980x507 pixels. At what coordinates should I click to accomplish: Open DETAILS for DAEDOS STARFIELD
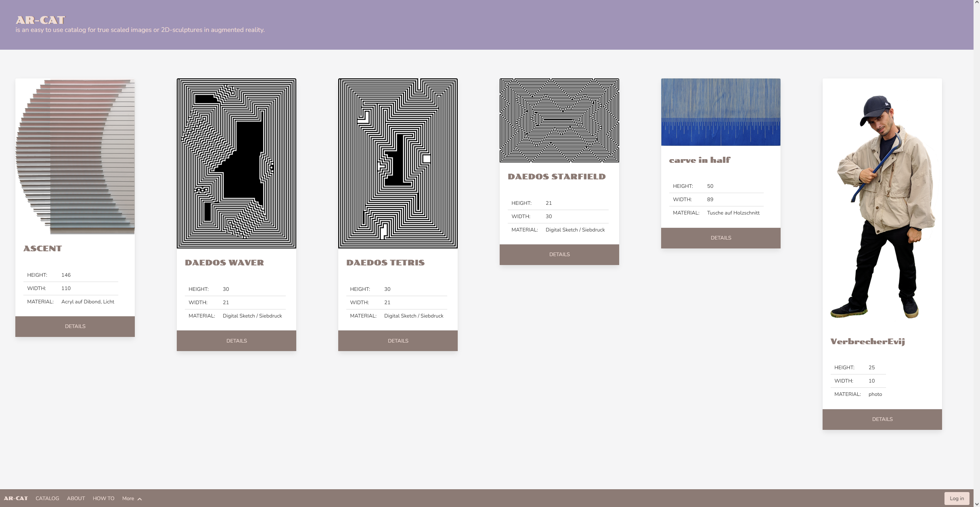[x=559, y=255]
